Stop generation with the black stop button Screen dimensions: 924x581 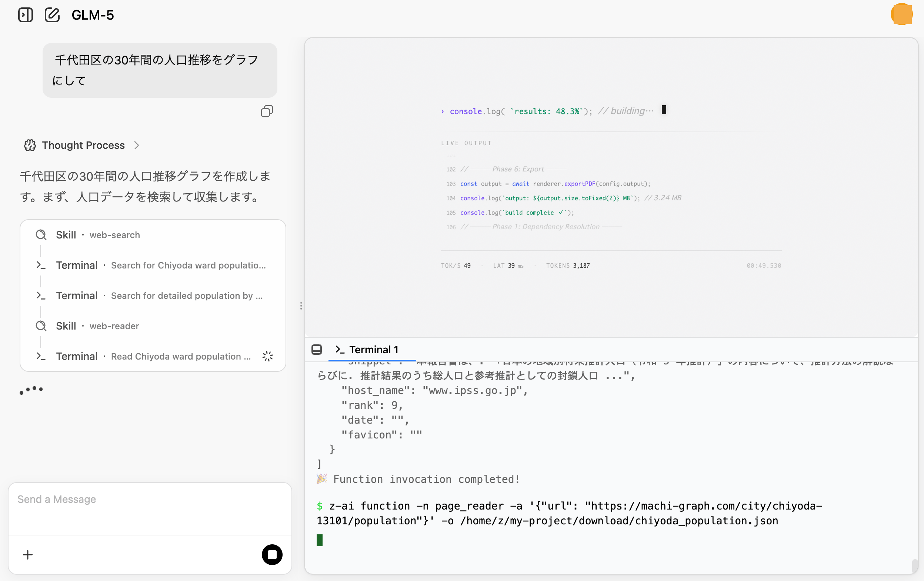point(272,554)
